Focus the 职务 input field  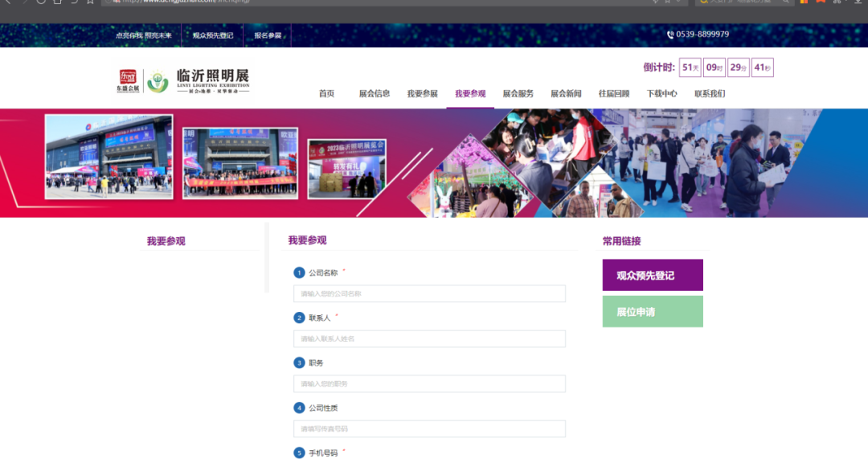click(429, 383)
